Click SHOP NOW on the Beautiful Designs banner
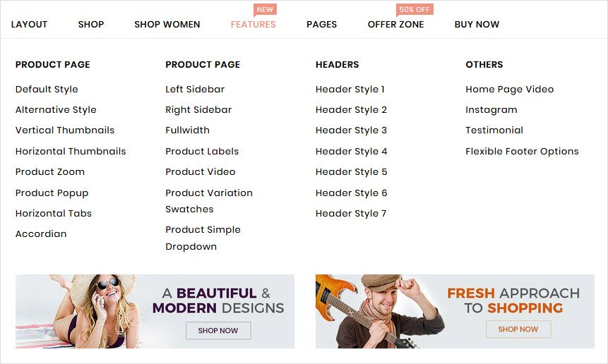 point(218,331)
